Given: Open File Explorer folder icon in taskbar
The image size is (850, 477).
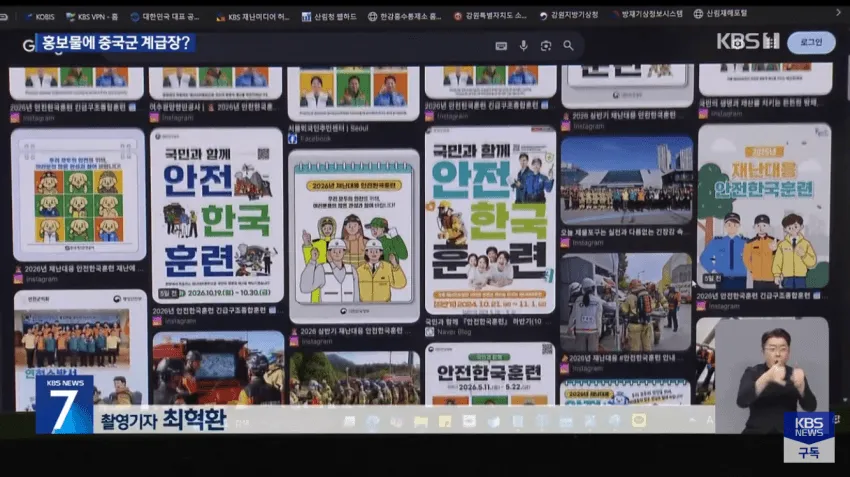Looking at the screenshot, I should [420, 421].
